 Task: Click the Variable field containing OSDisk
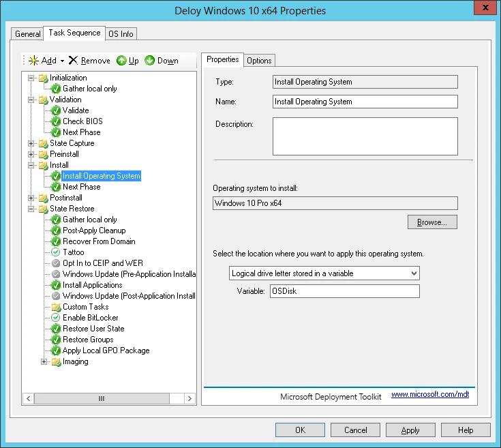[x=345, y=291]
